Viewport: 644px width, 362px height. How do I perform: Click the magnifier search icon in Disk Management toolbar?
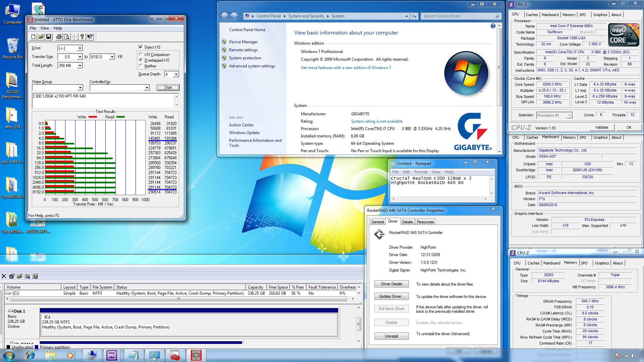click(27, 276)
